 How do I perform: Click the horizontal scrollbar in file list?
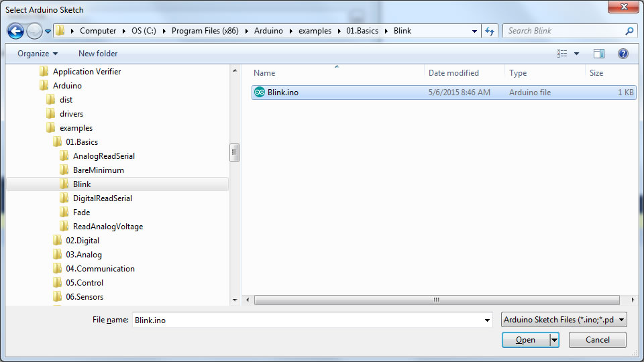[436, 300]
